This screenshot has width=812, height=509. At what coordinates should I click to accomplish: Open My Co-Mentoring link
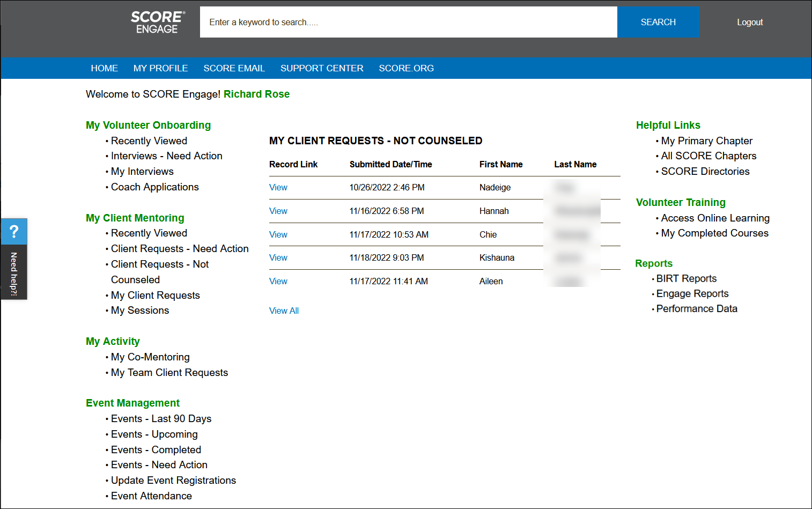(x=150, y=357)
